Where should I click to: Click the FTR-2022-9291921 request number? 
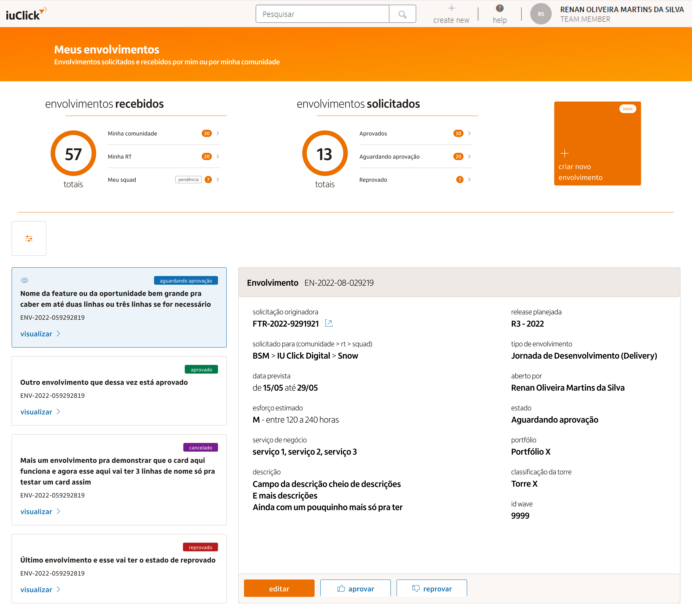pyautogui.click(x=286, y=324)
